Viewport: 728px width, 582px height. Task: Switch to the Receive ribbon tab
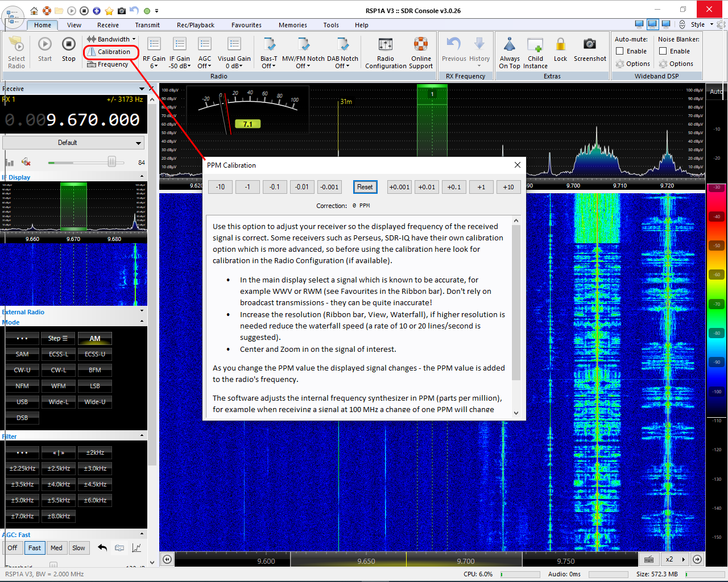click(107, 25)
